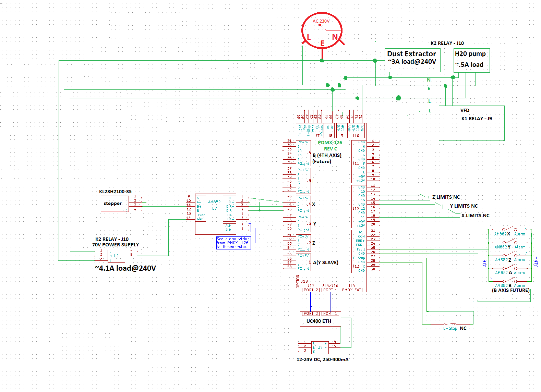Click the Dust Extractor load box
This screenshot has height=392, width=541.
(412, 60)
